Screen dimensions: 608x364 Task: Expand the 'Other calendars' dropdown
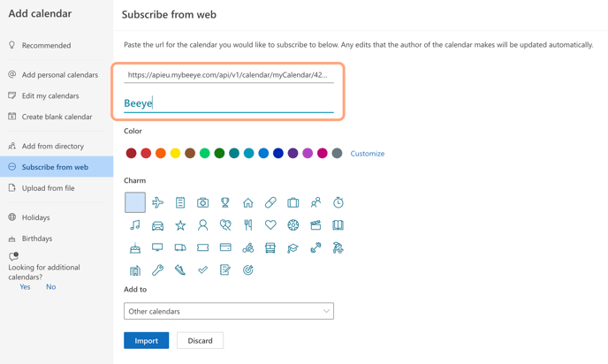229,311
